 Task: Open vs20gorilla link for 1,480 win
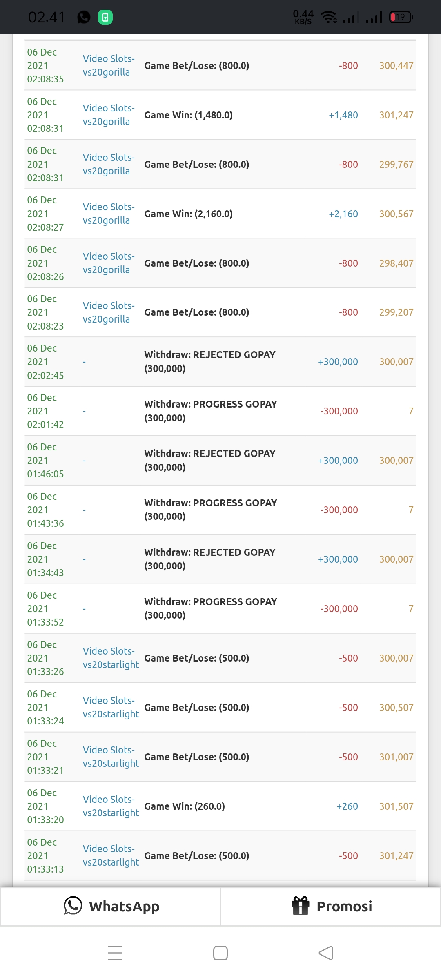click(108, 115)
